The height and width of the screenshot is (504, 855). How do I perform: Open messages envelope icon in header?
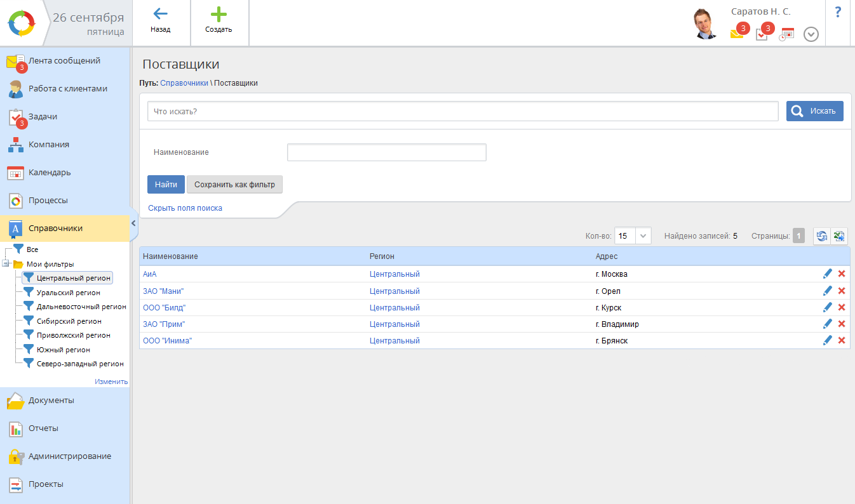click(736, 34)
